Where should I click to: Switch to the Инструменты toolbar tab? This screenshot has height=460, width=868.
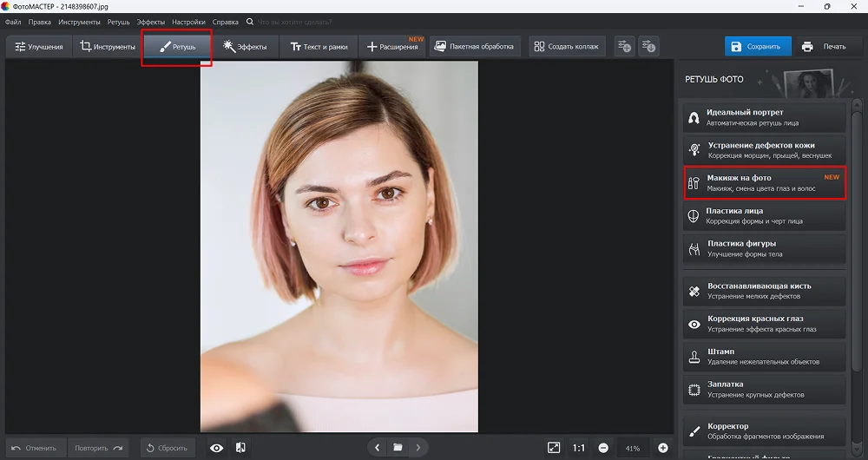(108, 47)
